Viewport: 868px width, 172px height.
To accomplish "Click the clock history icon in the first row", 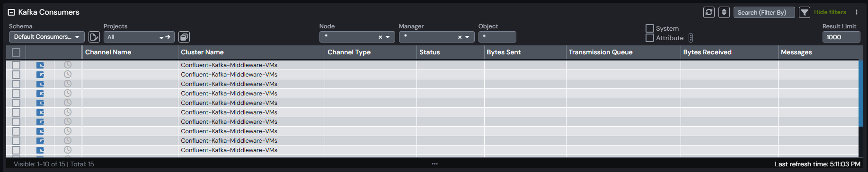I will click(68, 65).
